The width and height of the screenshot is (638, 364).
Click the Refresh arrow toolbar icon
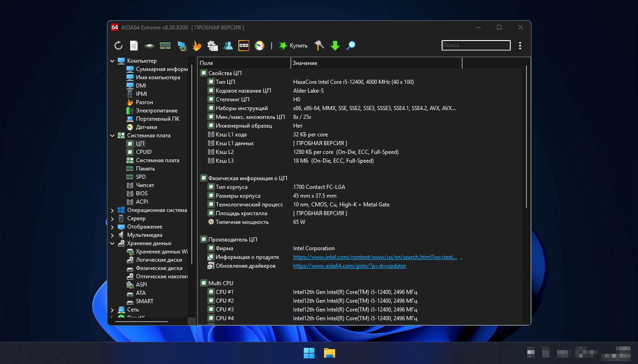coord(118,45)
